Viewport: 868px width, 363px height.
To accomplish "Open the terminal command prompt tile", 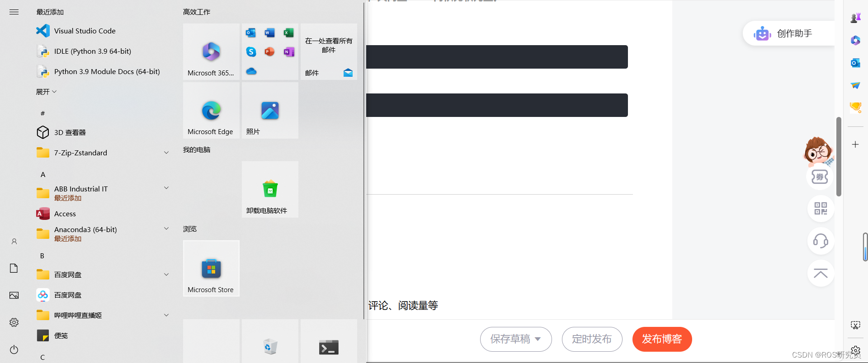I will point(329,341).
